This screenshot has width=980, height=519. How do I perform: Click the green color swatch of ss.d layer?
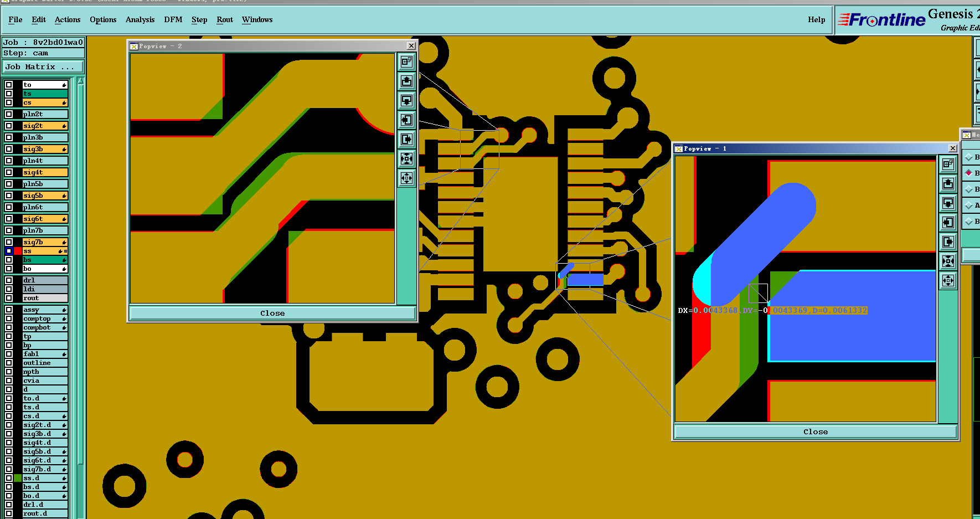(x=18, y=478)
